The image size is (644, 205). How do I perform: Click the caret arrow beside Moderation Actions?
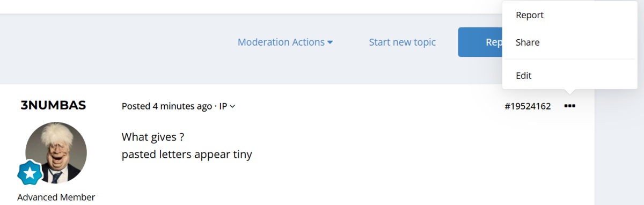point(330,42)
